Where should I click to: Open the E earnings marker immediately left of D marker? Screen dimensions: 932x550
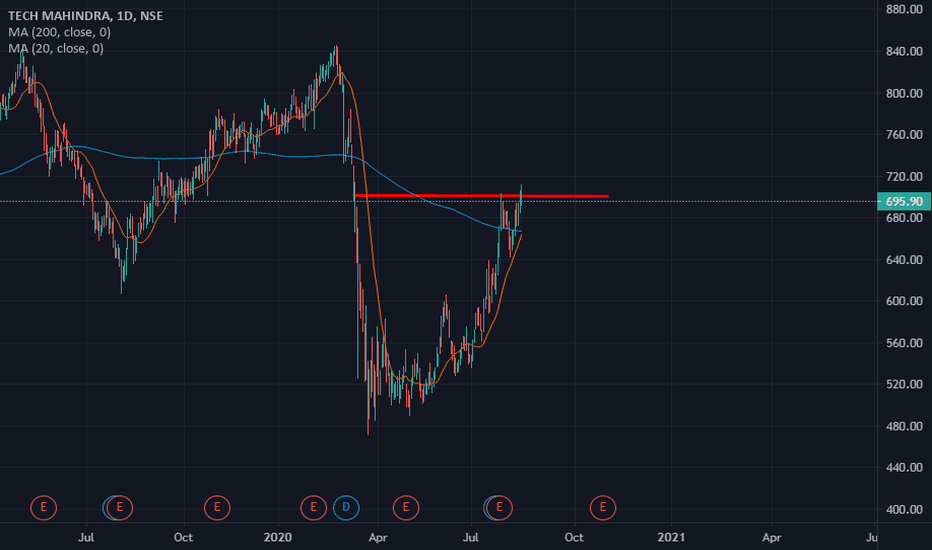pos(313,507)
